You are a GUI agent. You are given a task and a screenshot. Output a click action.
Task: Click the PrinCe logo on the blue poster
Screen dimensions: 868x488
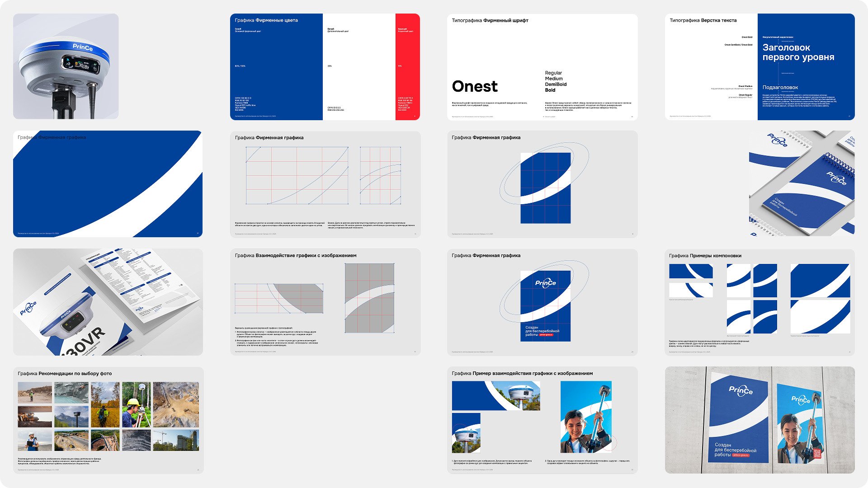pyautogui.click(x=545, y=283)
